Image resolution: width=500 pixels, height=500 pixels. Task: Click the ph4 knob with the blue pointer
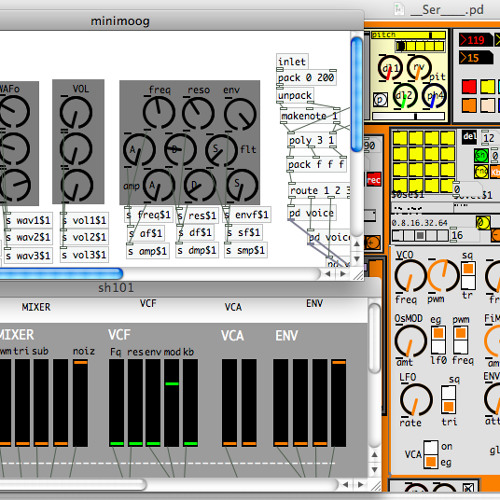coord(434,96)
